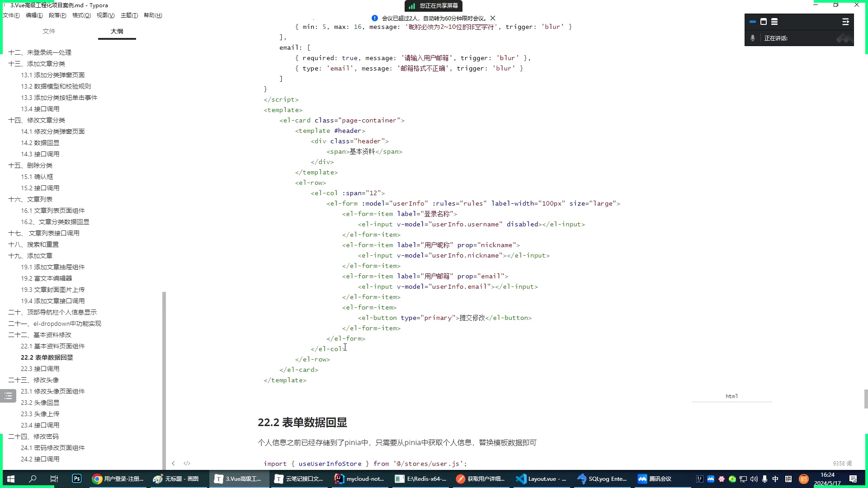Open the html code language selector
Image resolution: width=868 pixels, height=488 pixels.
tap(731, 396)
